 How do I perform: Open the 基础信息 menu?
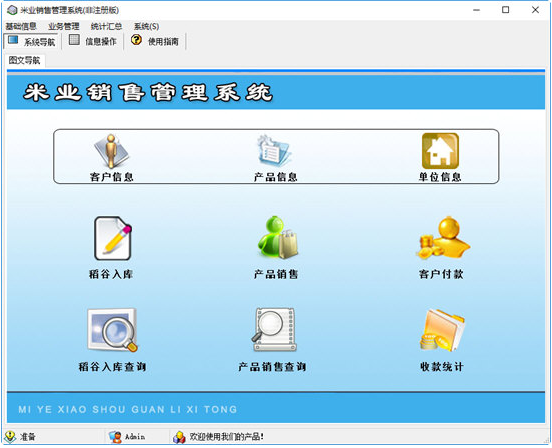coord(21,26)
